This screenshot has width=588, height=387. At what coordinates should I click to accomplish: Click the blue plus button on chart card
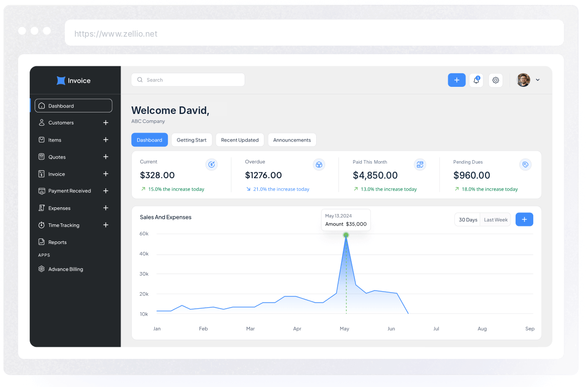click(524, 219)
